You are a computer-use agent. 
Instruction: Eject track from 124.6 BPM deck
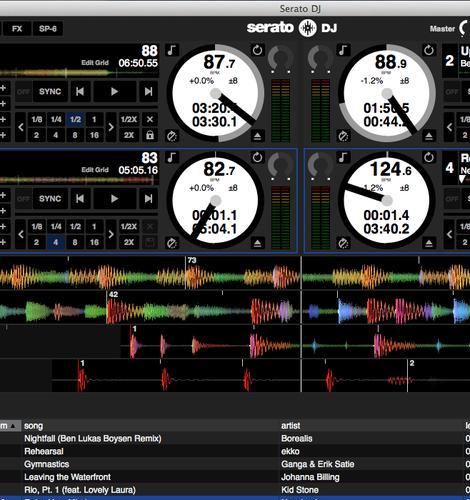tap(429, 243)
